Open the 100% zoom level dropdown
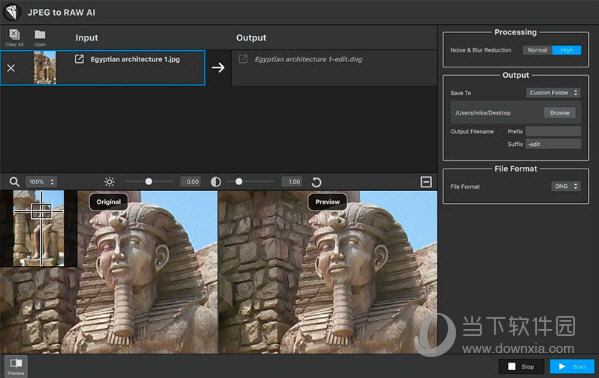 pyautogui.click(x=41, y=182)
